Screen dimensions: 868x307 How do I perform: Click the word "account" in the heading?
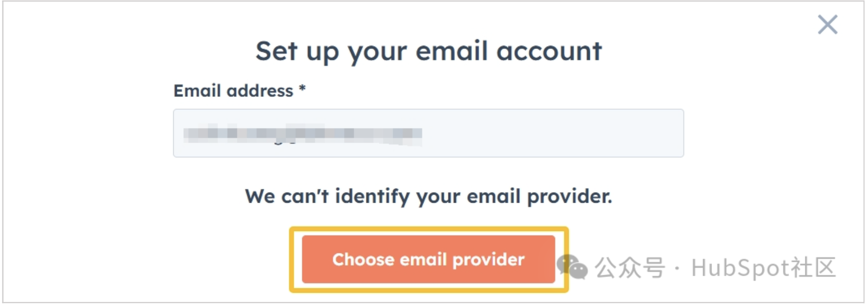click(x=549, y=51)
